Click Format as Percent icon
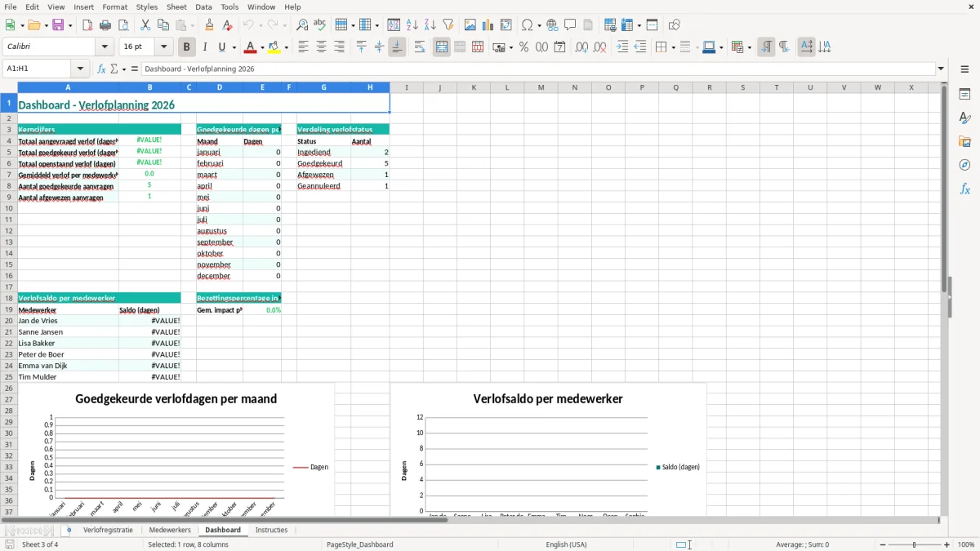The width and height of the screenshot is (980, 551). point(523,47)
